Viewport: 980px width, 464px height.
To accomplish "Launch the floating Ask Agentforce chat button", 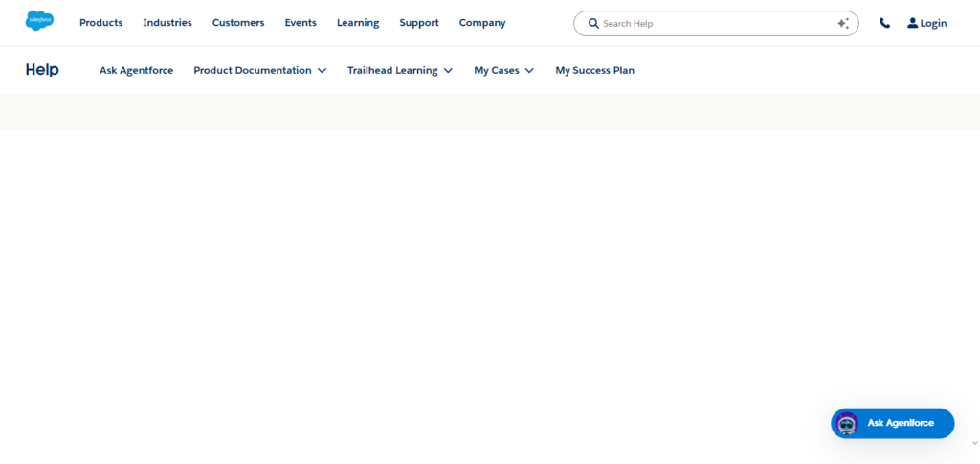I will pos(893,424).
